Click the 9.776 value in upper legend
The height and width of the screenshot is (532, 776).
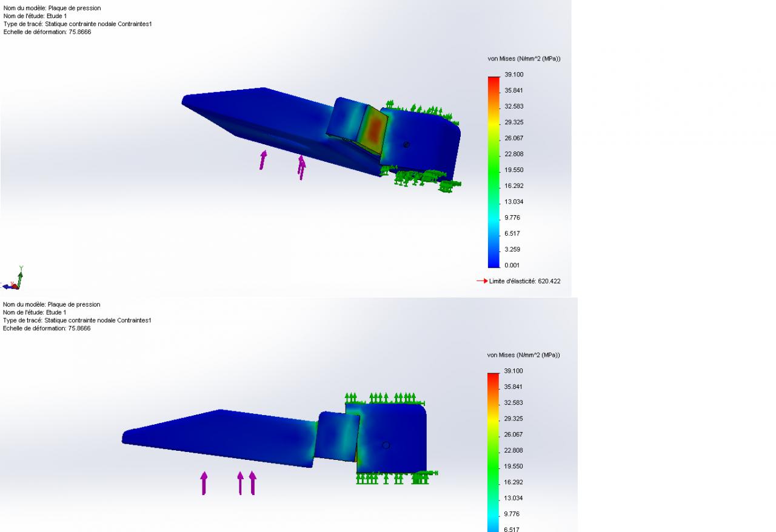(x=512, y=218)
